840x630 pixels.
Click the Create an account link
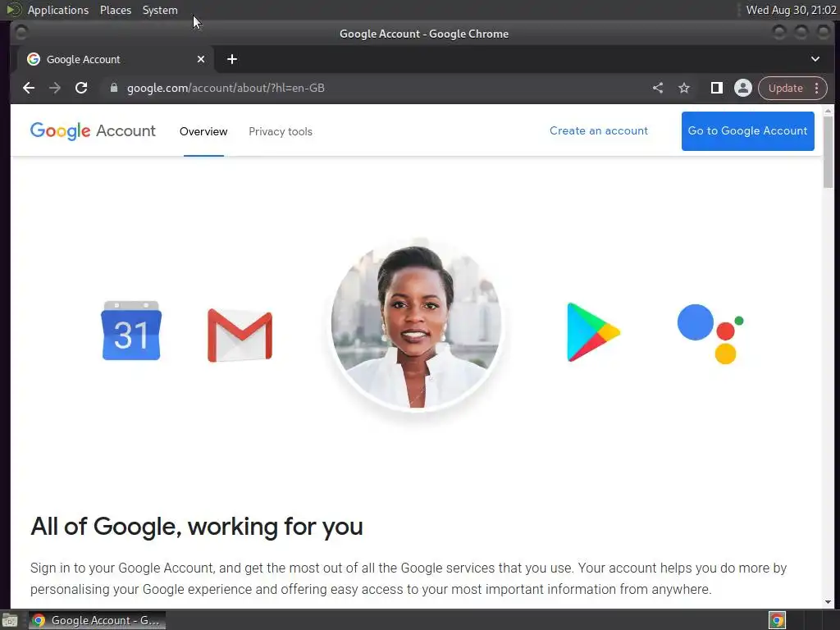598,130
